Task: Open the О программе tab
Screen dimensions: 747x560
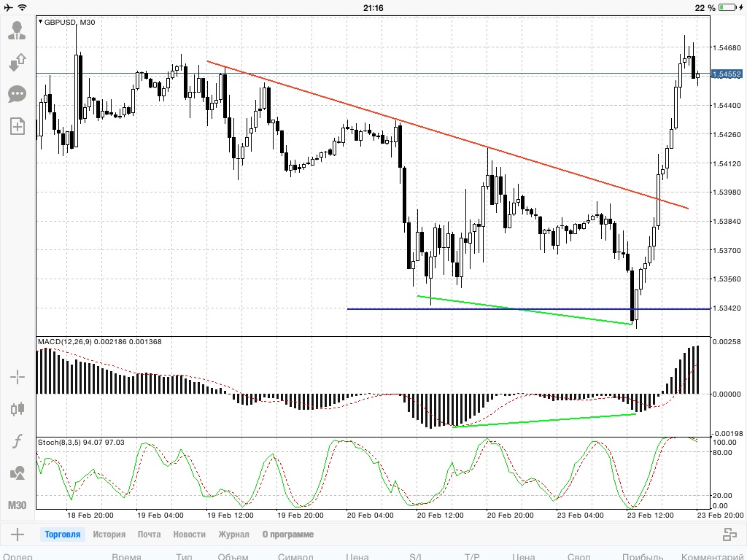Action: 287,534
